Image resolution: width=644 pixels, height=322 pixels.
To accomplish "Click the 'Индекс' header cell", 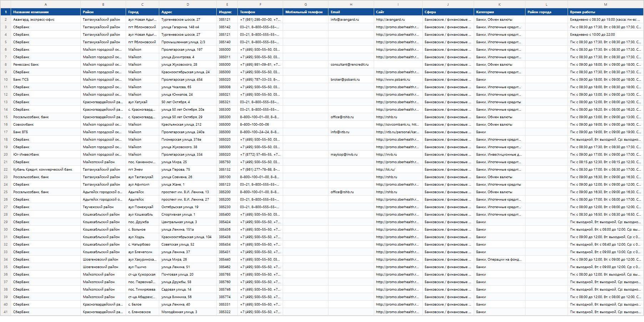I will click(227, 12).
